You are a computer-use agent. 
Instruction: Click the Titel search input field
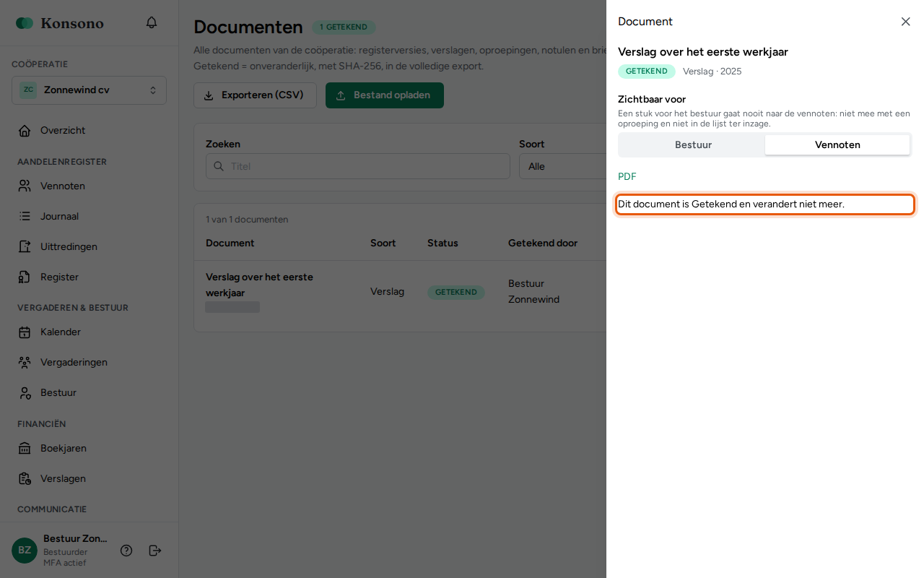[358, 166]
